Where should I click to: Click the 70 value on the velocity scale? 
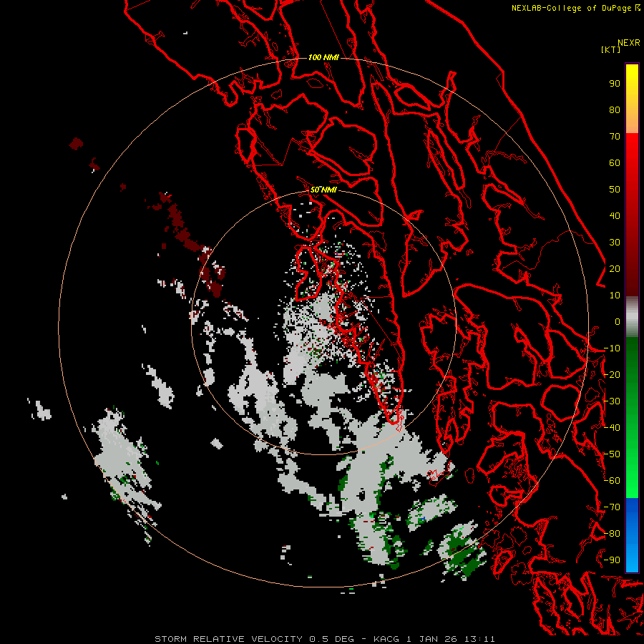point(615,137)
